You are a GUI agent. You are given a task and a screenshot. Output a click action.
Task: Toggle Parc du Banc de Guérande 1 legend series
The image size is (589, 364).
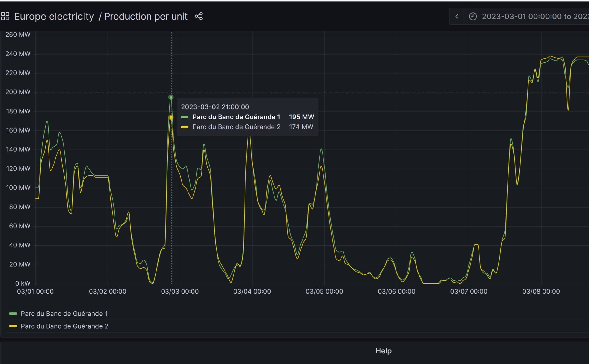[64, 314]
